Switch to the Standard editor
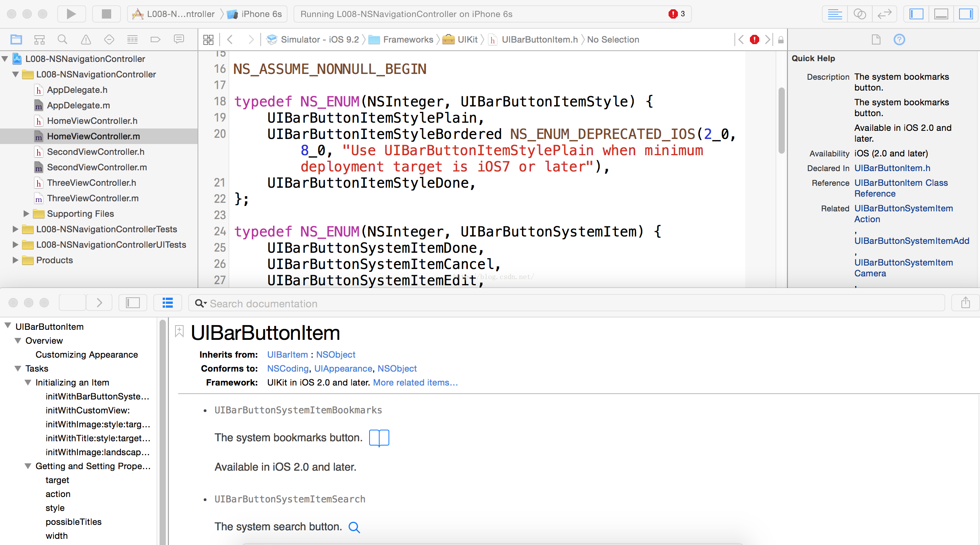Screen dimensions: 980x545 [x=835, y=14]
